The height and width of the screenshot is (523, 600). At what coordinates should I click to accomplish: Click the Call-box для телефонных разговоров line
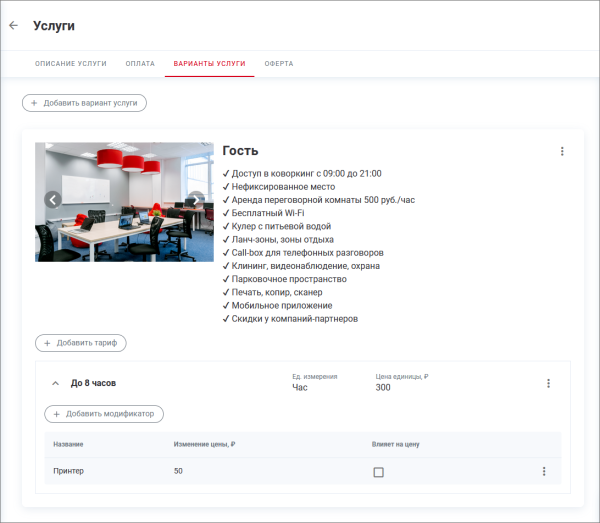click(x=303, y=253)
